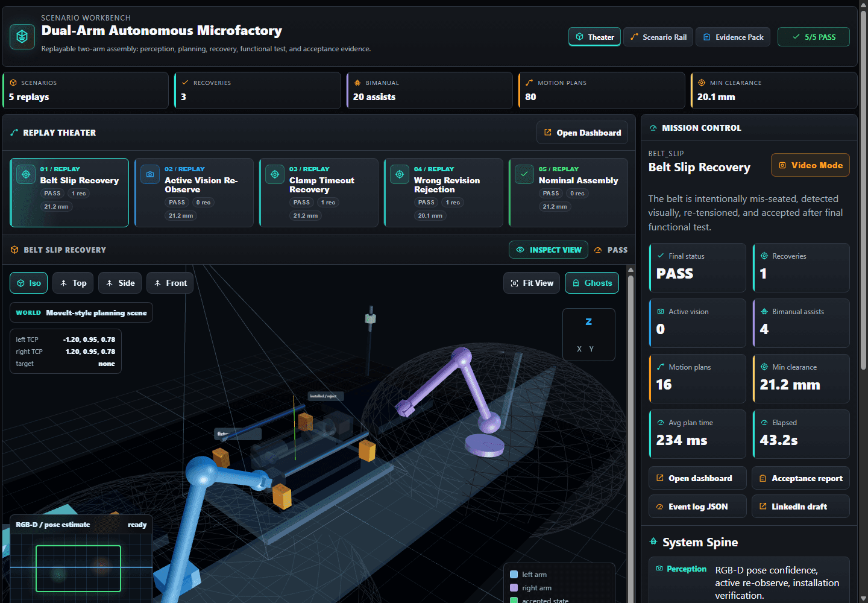This screenshot has height=603, width=868.
Task: Click the Mission Control header icon
Action: pos(653,128)
